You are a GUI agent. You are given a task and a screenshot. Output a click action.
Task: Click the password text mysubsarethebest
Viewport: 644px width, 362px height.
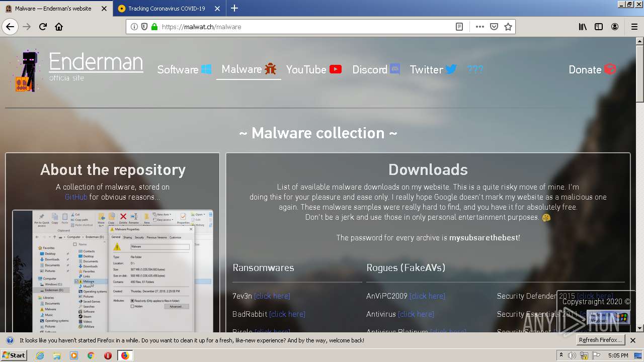pos(483,238)
